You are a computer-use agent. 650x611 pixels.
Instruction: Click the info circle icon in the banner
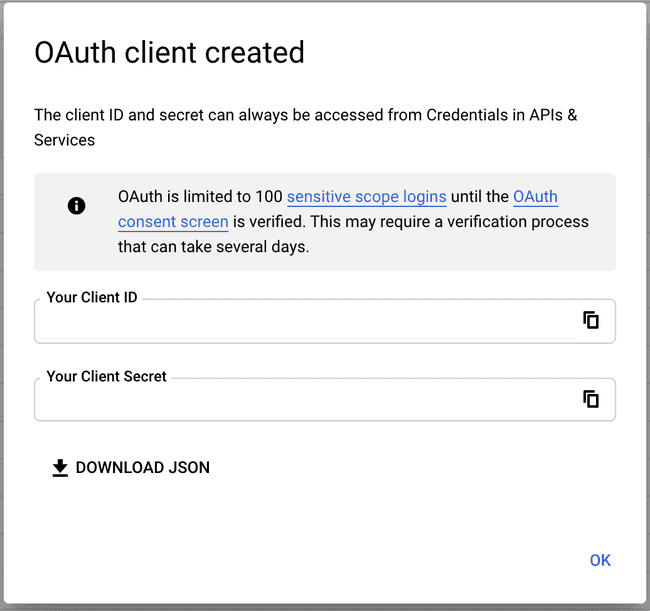pos(76,206)
